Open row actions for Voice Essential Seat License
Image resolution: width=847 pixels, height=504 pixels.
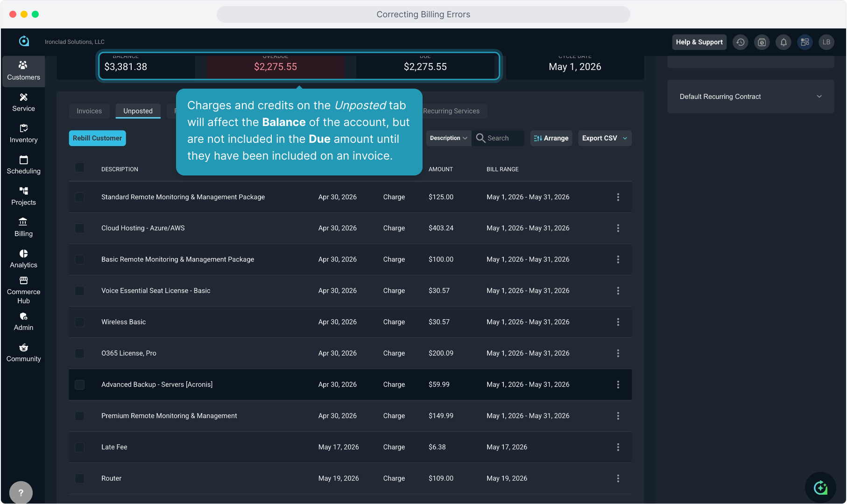click(618, 291)
